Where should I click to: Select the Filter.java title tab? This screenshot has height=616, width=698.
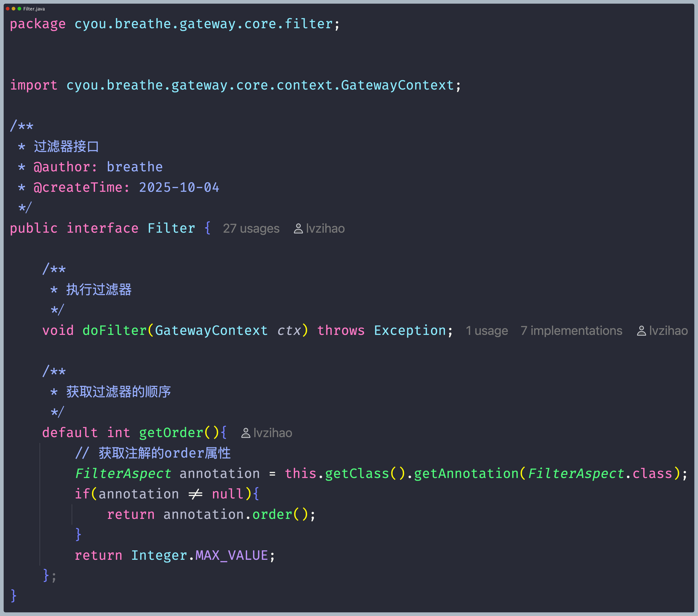click(34, 9)
